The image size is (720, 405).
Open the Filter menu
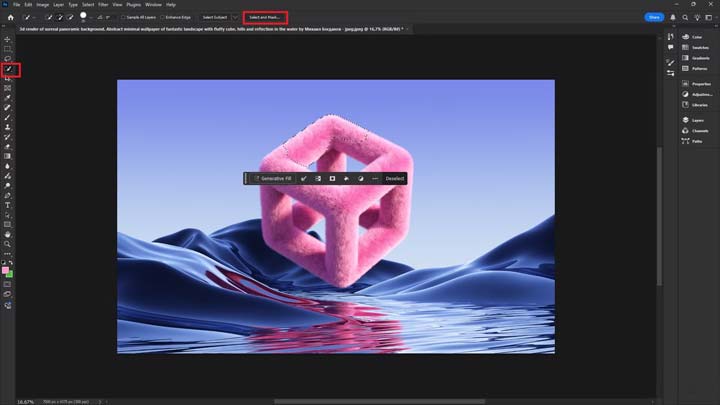102,5
